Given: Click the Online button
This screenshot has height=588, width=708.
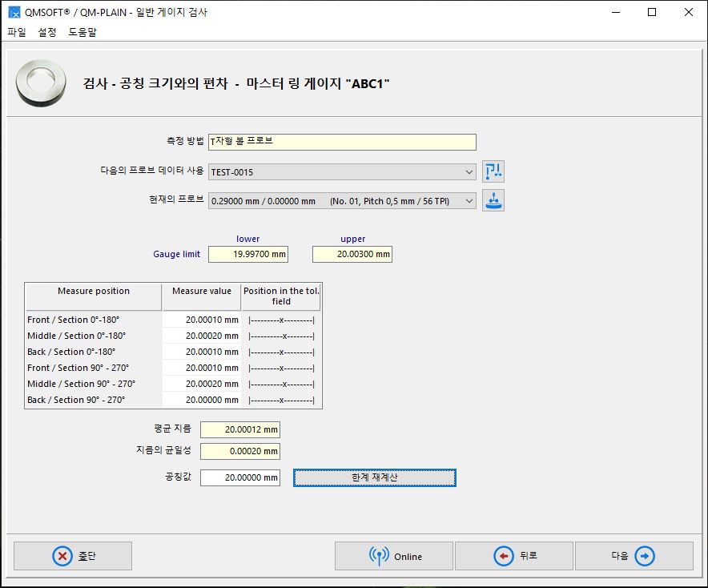Looking at the screenshot, I should [x=394, y=556].
